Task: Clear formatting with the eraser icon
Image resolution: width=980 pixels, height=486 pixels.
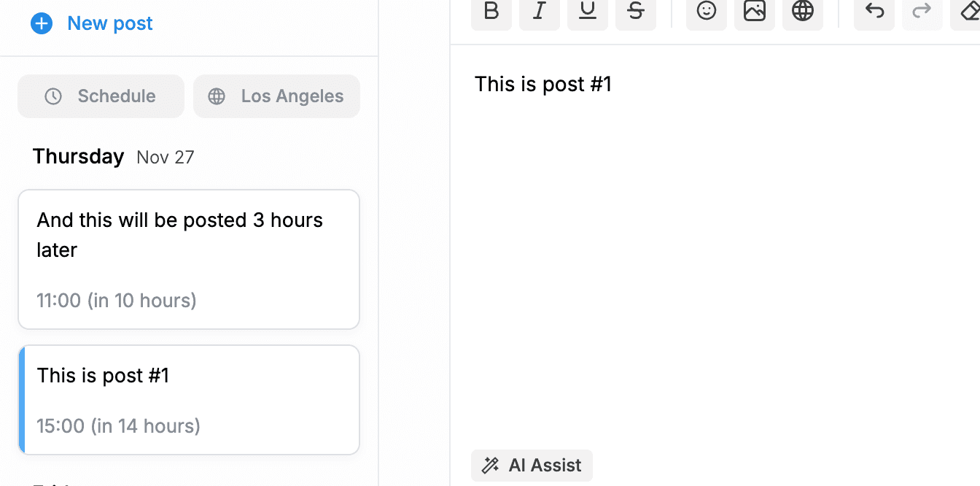Action: pos(967,12)
